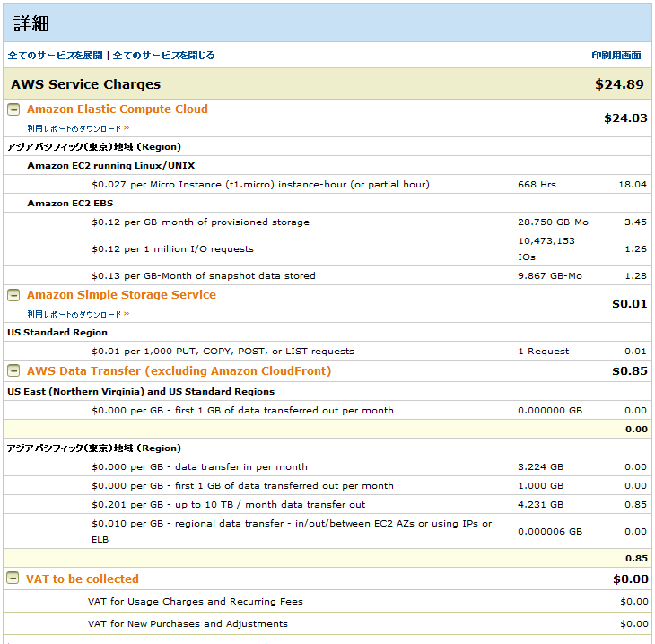Viewport: 655px width, 644px height.
Task: Click US East (Northern Virginia) regions heading
Action: pos(141,392)
